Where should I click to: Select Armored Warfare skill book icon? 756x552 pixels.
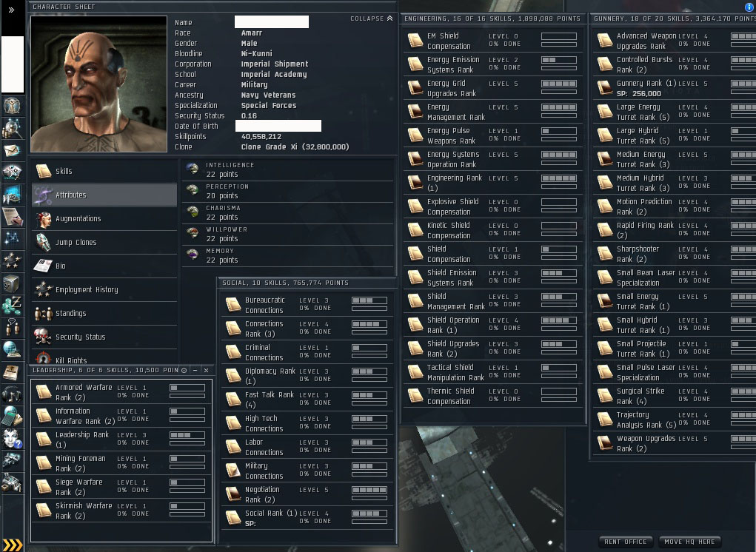(x=44, y=391)
